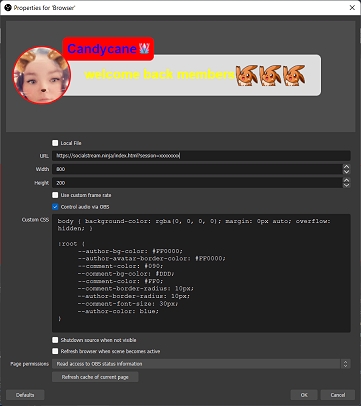Decrease Width with the down arrow

(x=346, y=172)
